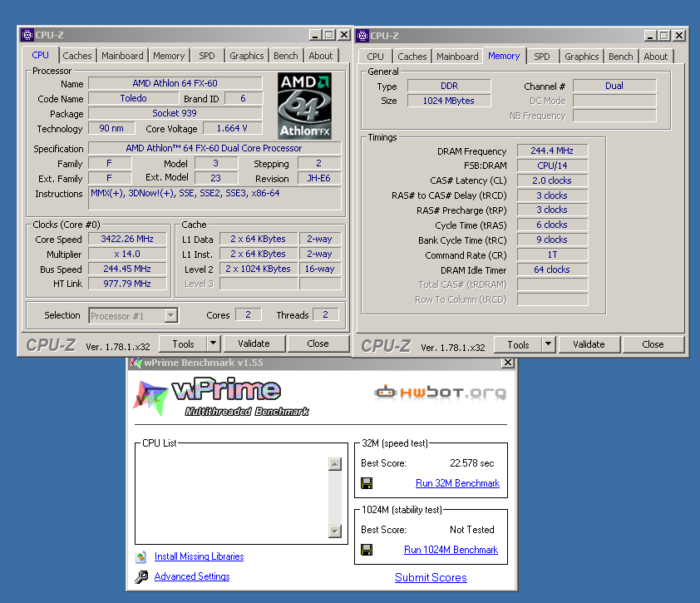700x603 pixels.
Task: Click Tools button in right CPU-Z window
Action: (518, 344)
